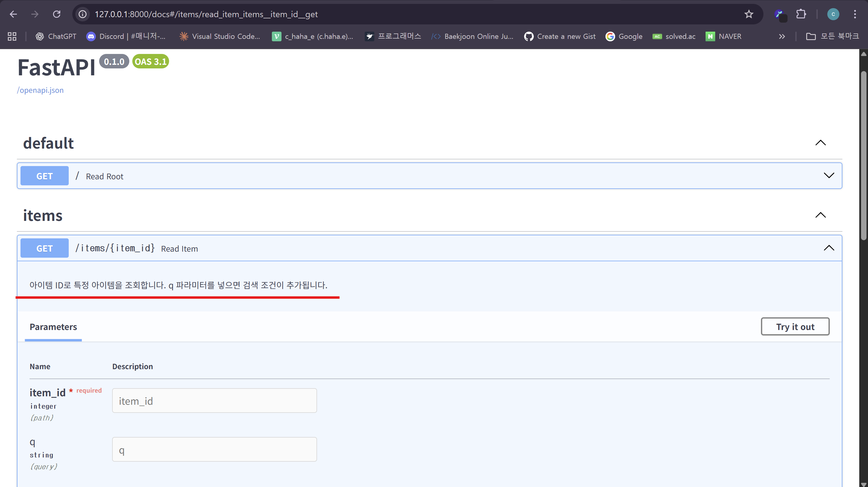868x487 pixels.
Task: Click the site information icon in address bar
Action: 82,14
